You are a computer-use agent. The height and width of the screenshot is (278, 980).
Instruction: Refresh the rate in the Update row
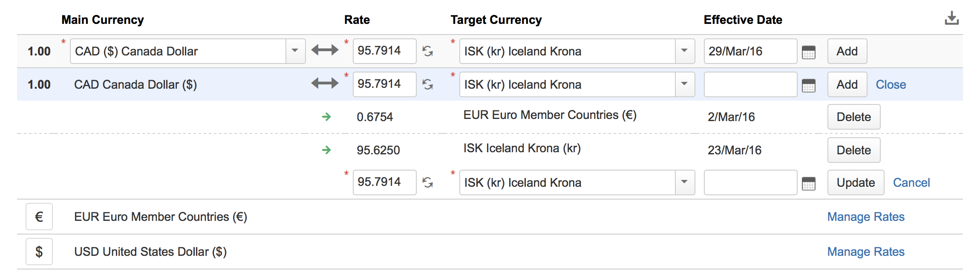click(x=428, y=182)
